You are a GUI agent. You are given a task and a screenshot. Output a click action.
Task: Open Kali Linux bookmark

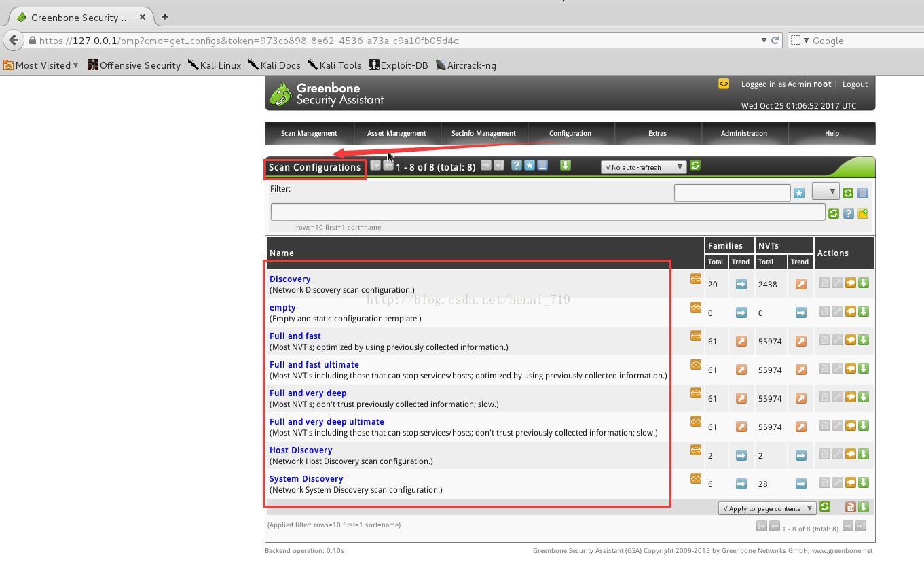(215, 65)
